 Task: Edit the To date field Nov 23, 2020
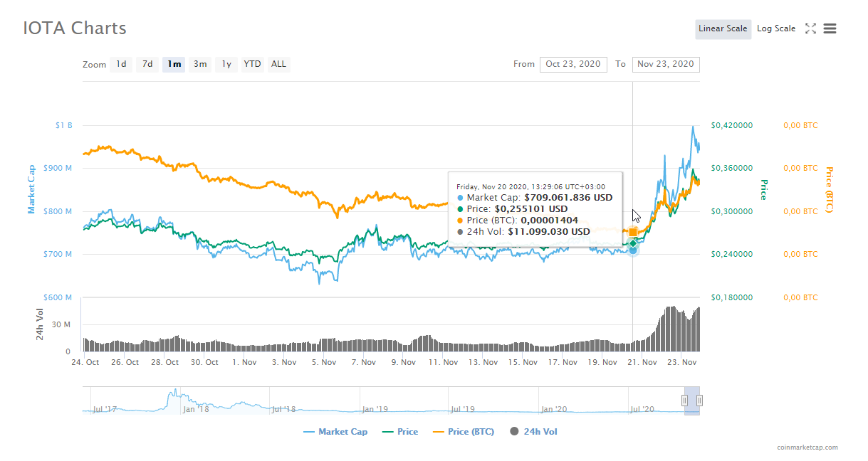(666, 64)
